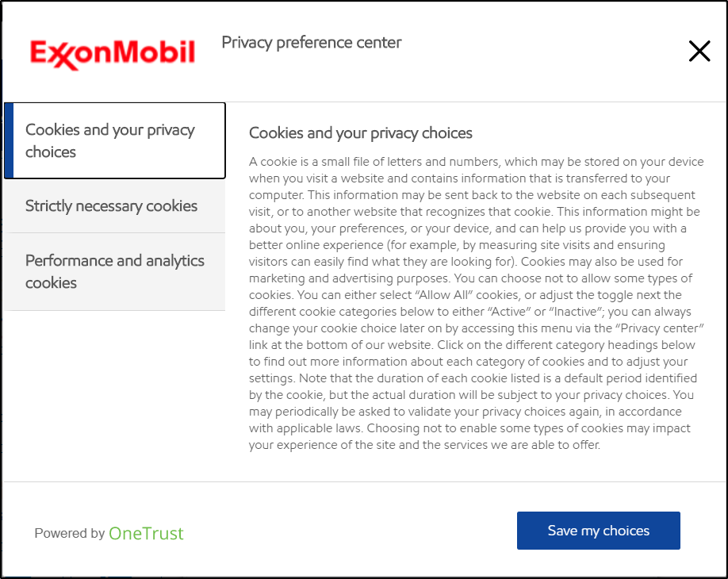View details for "Performance and analytics cookies"
The width and height of the screenshot is (728, 579).
point(115,271)
